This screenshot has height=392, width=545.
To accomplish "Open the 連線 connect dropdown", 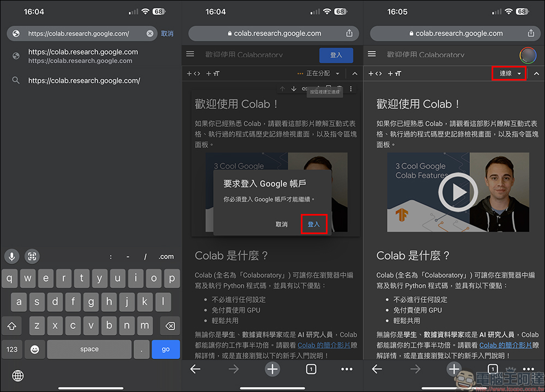I will [x=509, y=73].
